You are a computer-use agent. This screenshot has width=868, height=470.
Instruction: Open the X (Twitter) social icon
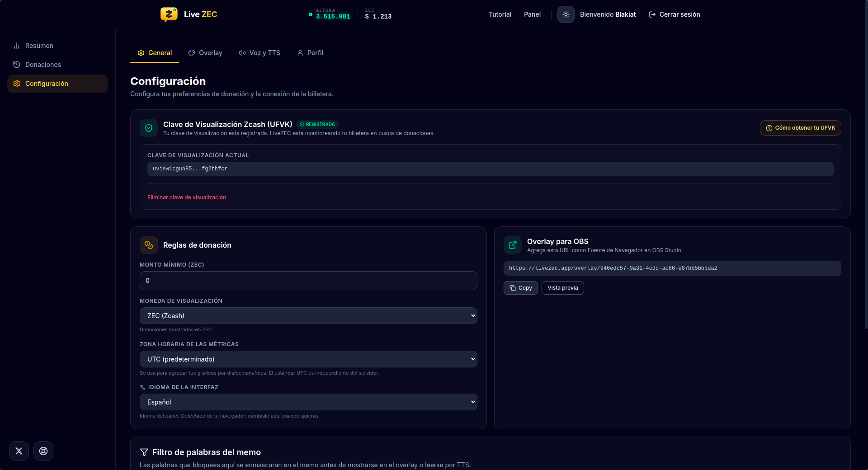[x=19, y=451]
